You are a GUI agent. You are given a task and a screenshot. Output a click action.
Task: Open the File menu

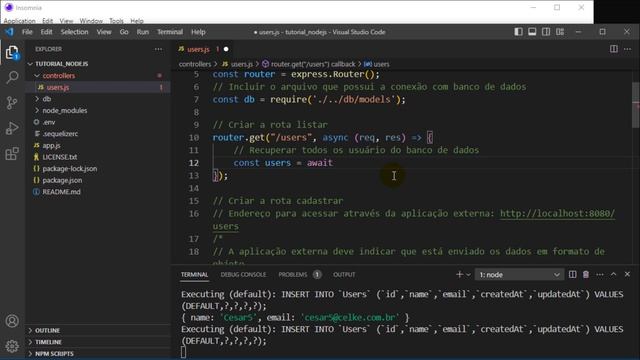[27, 32]
